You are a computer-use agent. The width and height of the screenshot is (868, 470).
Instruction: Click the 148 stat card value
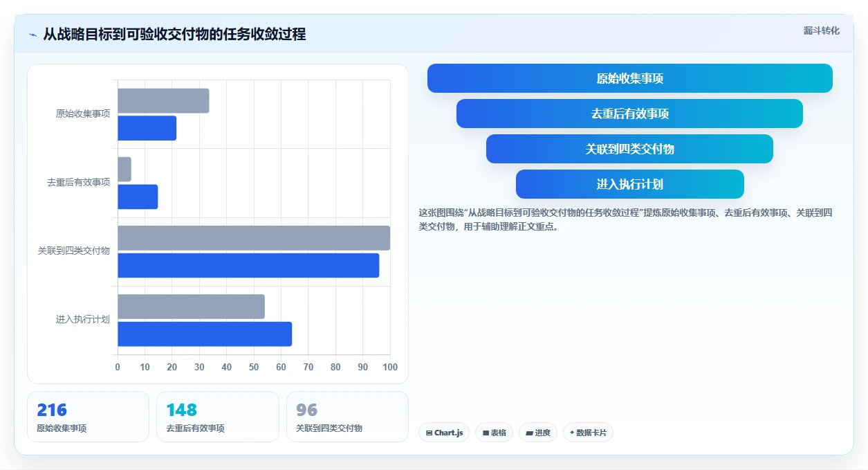(182, 410)
